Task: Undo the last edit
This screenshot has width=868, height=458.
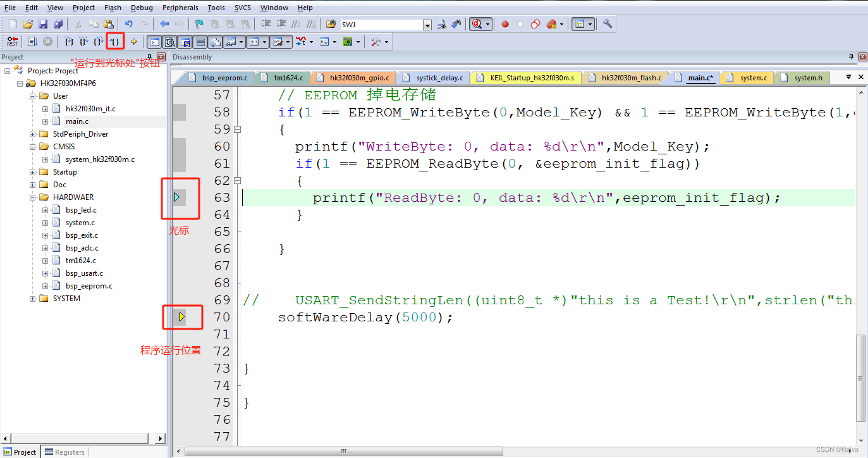Action: pyautogui.click(x=128, y=24)
